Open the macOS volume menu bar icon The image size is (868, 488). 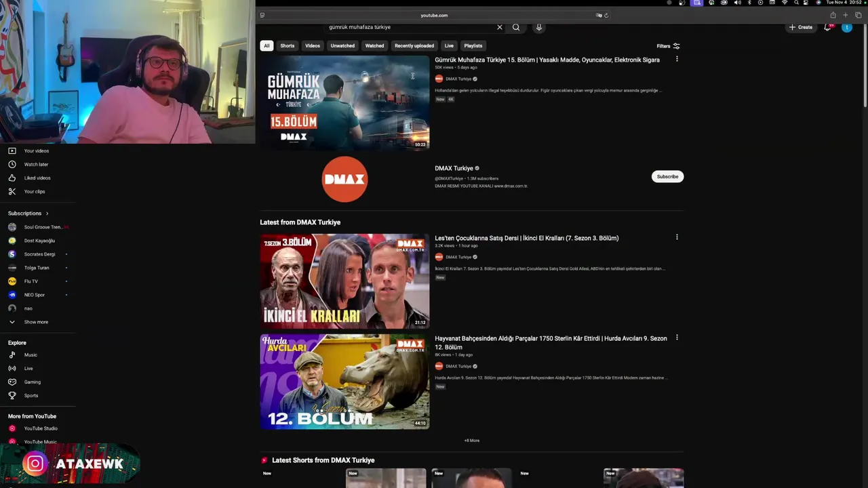tap(737, 3)
